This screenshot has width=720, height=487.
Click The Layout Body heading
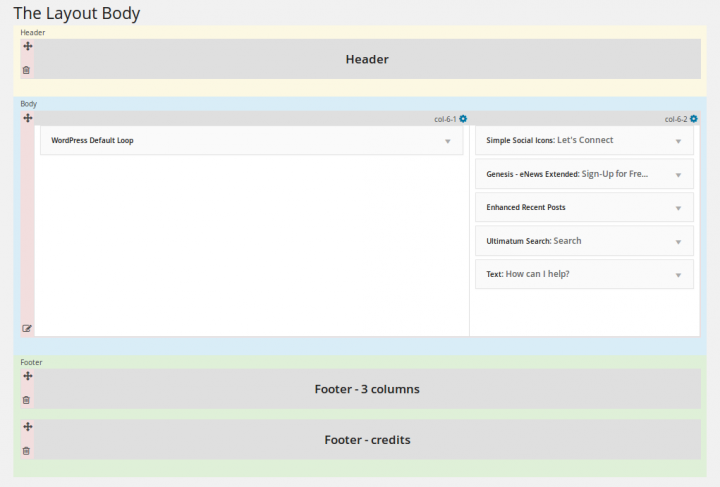pyautogui.click(x=77, y=13)
